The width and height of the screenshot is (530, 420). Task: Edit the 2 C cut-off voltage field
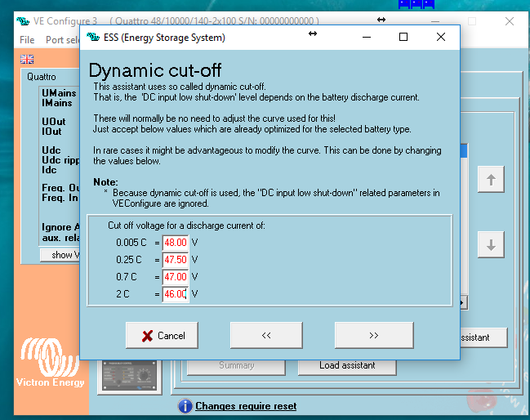(x=176, y=294)
